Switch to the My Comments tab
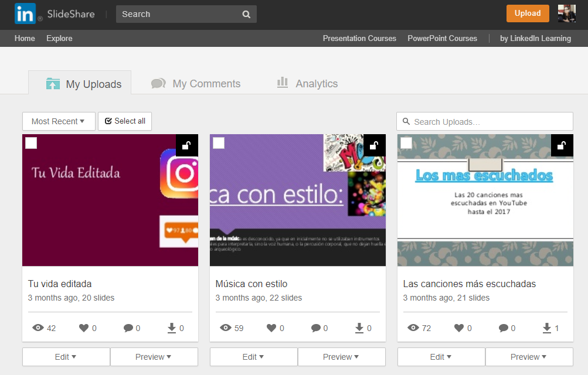 (x=196, y=84)
